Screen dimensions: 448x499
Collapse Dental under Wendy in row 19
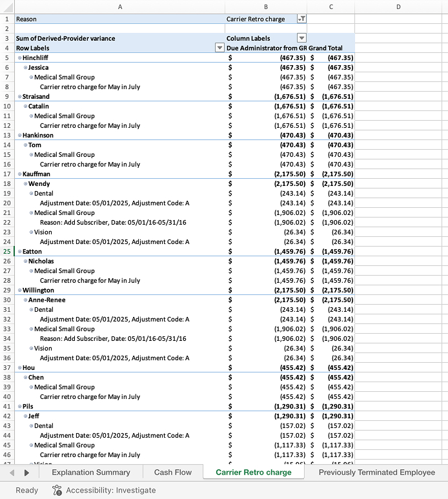31,194
